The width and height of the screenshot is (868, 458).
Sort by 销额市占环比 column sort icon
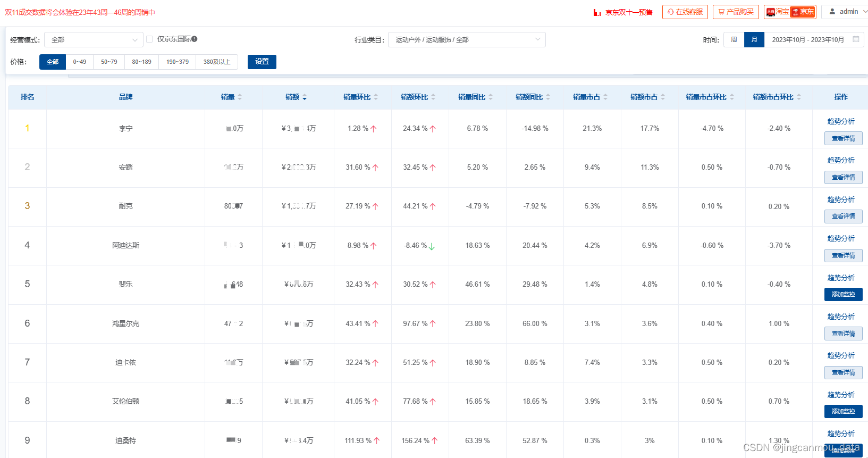[x=799, y=97]
